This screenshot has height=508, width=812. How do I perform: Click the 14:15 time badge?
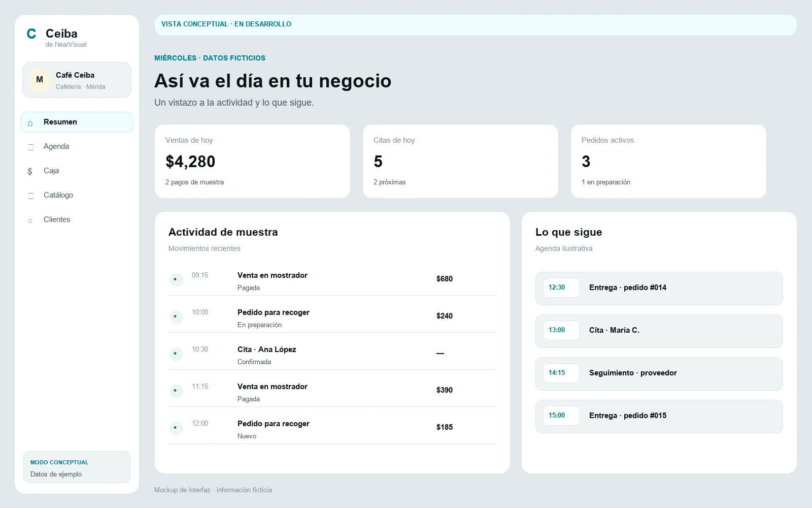coord(561,373)
